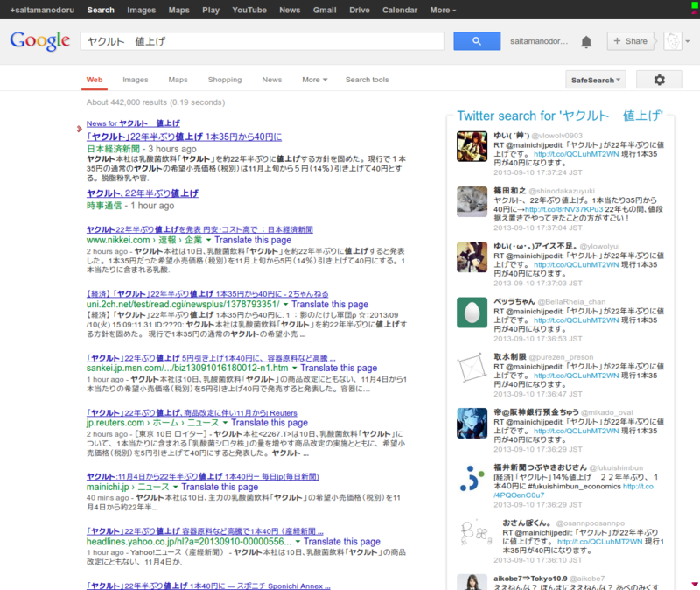Open dropdown arrow next to uni.2ch.net result

[286, 304]
